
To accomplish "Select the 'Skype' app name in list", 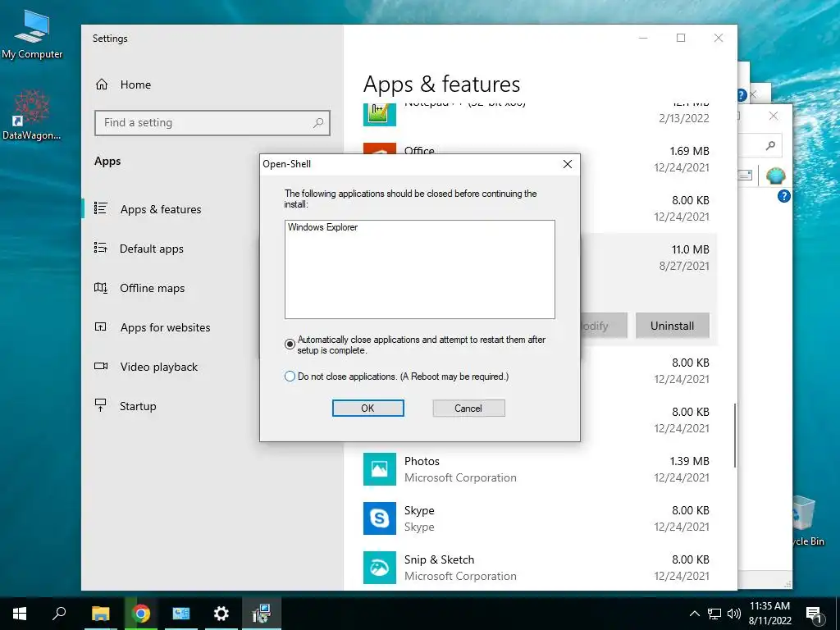I will tap(419, 510).
